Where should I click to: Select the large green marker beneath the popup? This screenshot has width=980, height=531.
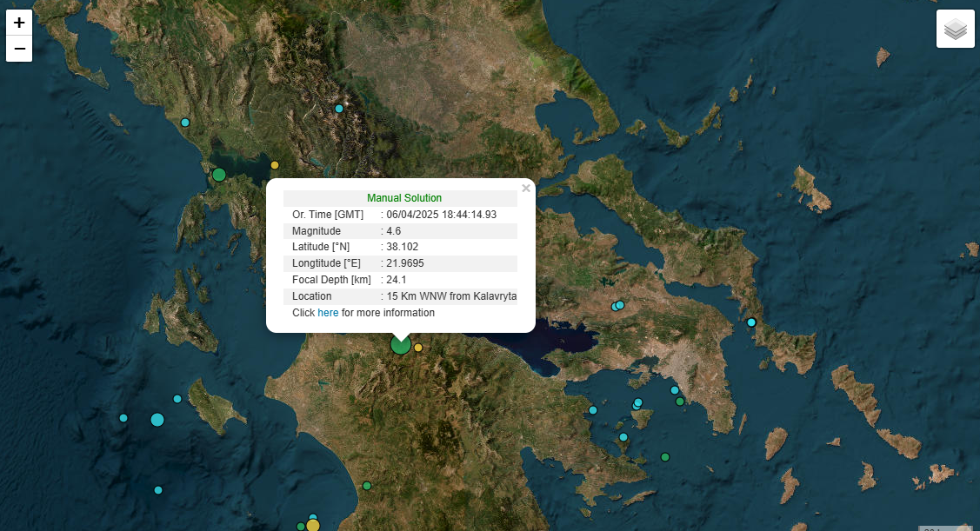(x=400, y=345)
